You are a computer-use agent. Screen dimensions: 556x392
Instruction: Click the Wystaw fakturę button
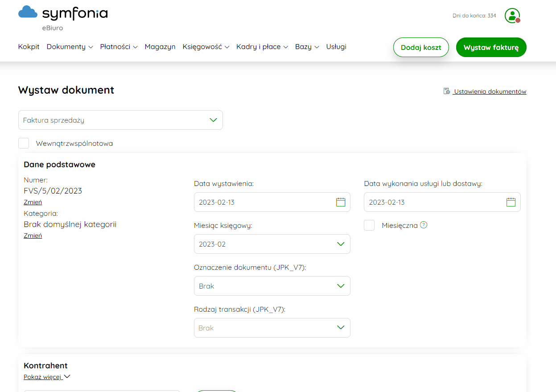491,47
